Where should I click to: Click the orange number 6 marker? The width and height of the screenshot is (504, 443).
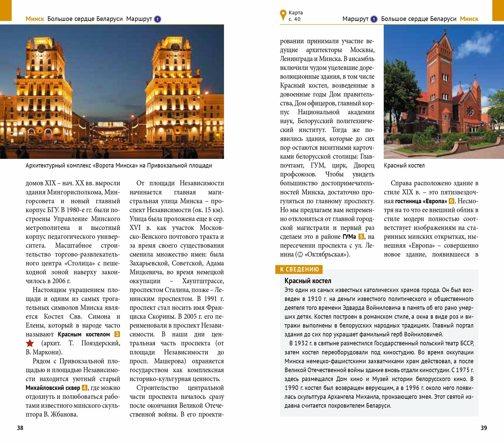coord(452,201)
